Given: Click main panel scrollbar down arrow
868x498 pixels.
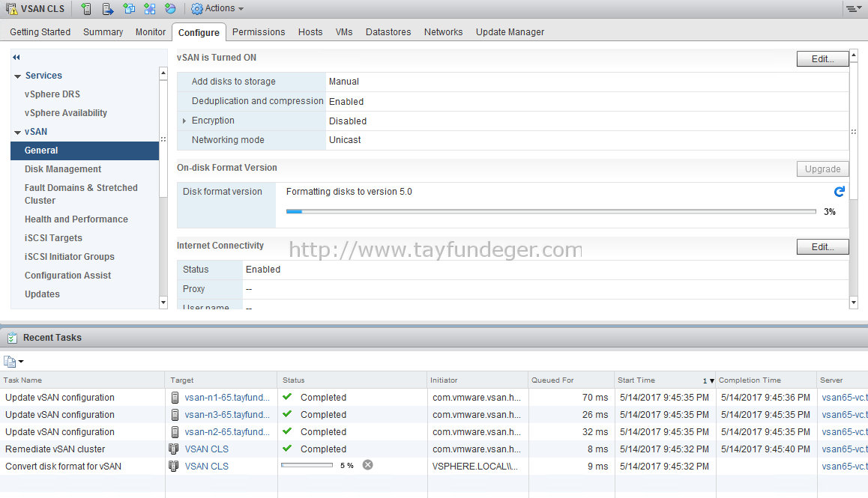Looking at the screenshot, I should pos(854,302).
